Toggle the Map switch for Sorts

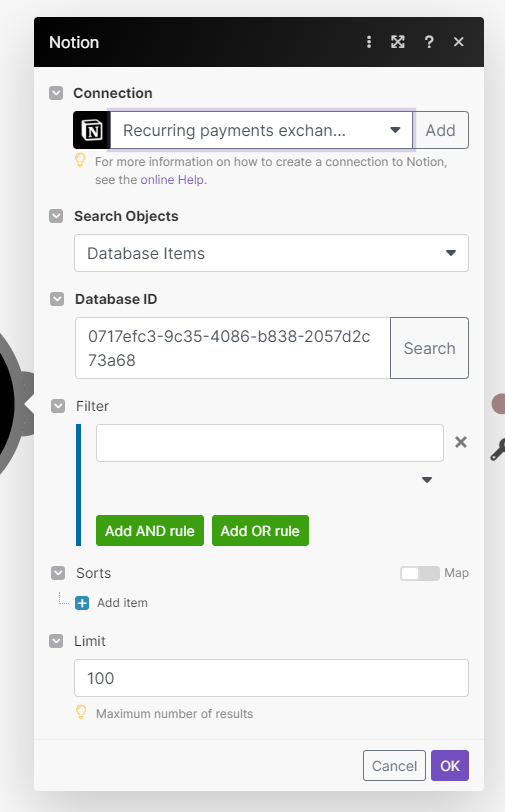pos(420,573)
